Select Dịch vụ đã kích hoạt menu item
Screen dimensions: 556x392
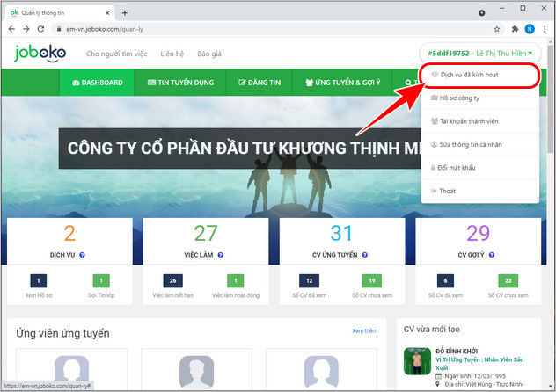[480, 75]
